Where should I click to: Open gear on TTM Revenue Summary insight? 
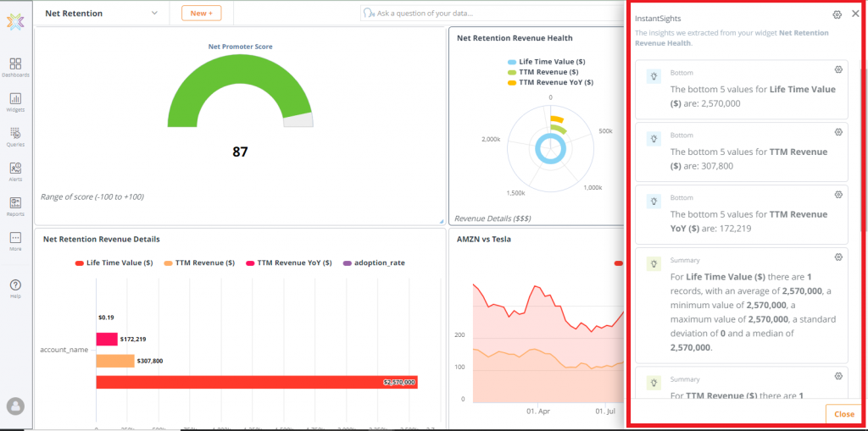838,376
